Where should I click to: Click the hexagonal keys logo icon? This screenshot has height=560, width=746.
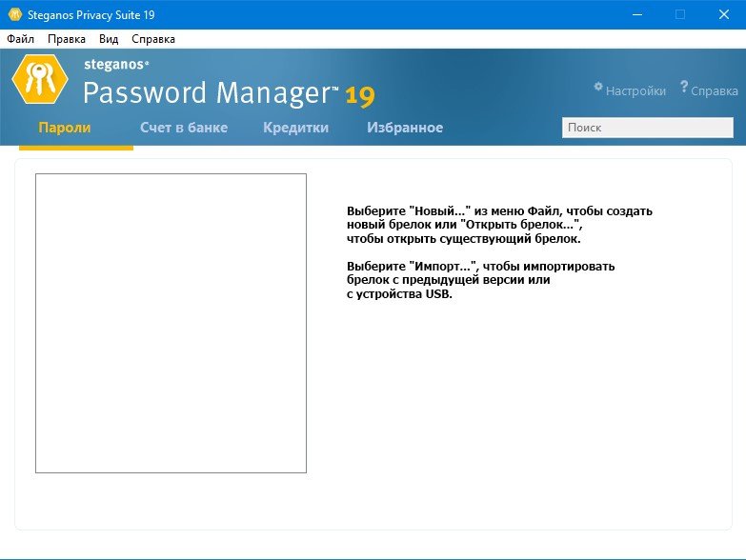point(40,79)
